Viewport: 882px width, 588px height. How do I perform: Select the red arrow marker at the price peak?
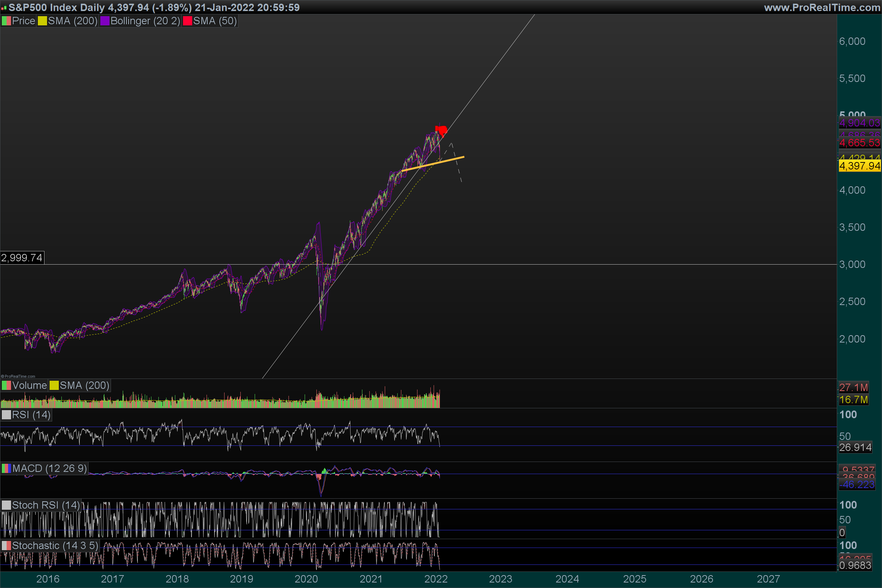[442, 130]
